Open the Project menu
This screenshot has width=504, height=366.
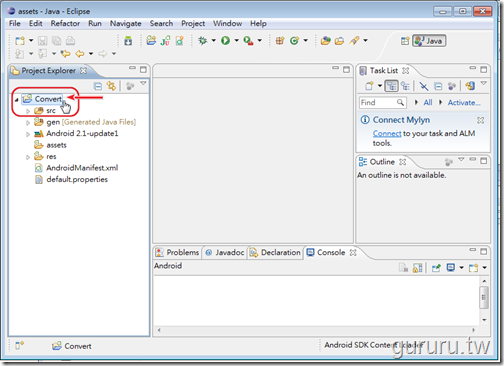pyautogui.click(x=193, y=23)
